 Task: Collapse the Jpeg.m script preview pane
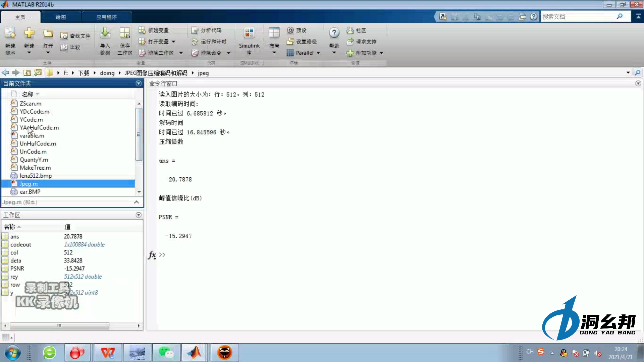click(x=136, y=202)
